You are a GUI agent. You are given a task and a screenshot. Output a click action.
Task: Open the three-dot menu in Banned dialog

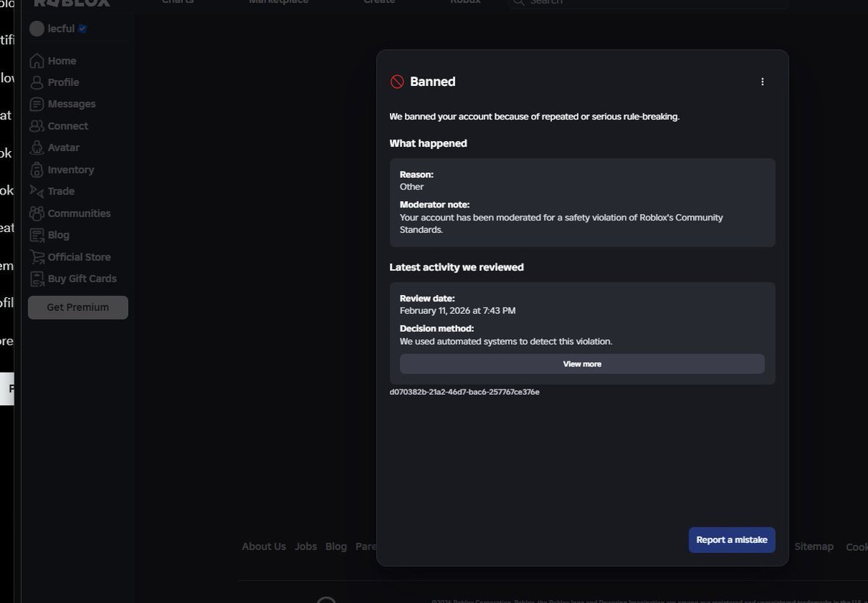(762, 82)
